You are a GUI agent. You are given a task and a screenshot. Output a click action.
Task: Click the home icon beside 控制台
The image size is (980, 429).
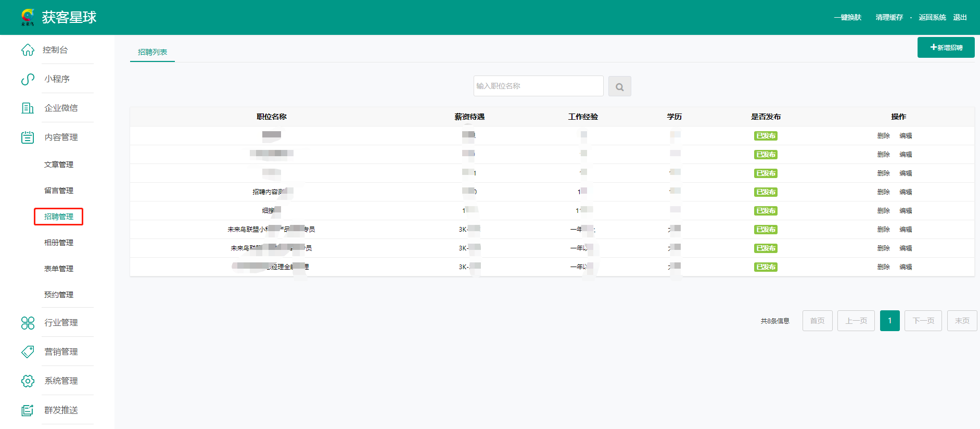coord(28,50)
